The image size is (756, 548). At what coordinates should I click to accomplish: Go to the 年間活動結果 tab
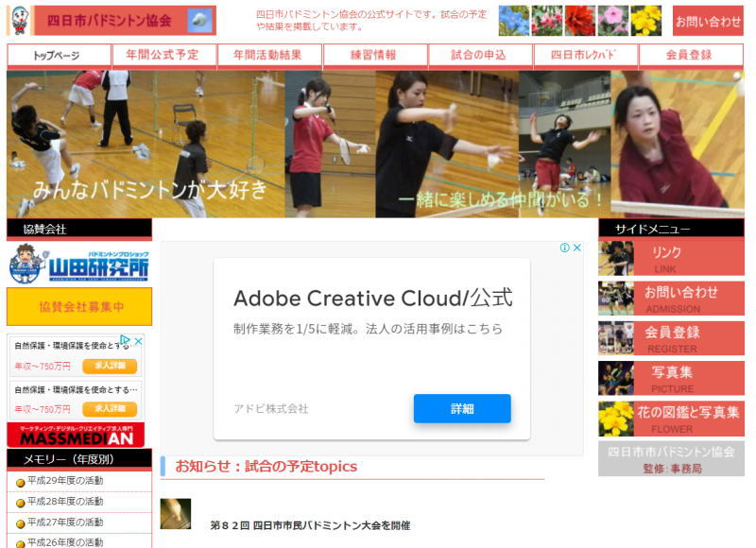tap(269, 56)
